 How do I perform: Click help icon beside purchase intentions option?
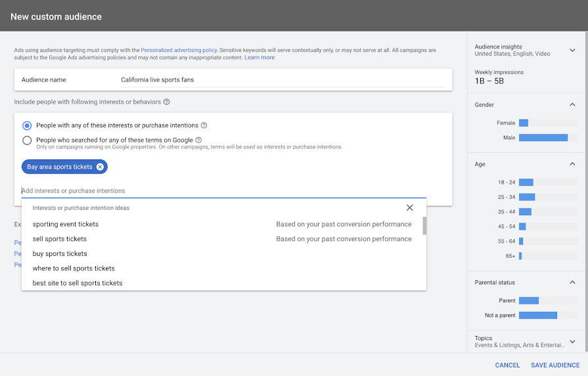coord(204,125)
